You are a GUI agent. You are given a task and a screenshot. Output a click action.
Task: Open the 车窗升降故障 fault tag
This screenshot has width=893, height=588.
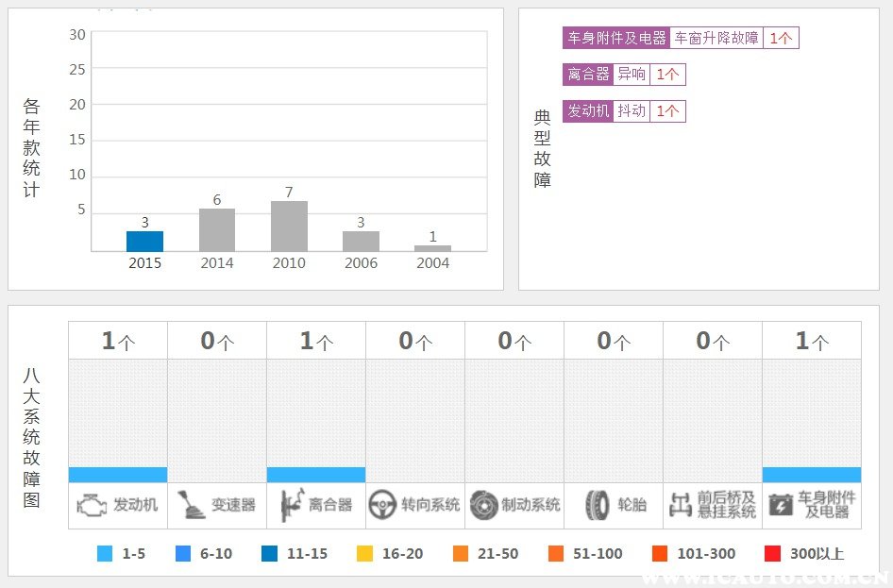(x=716, y=39)
